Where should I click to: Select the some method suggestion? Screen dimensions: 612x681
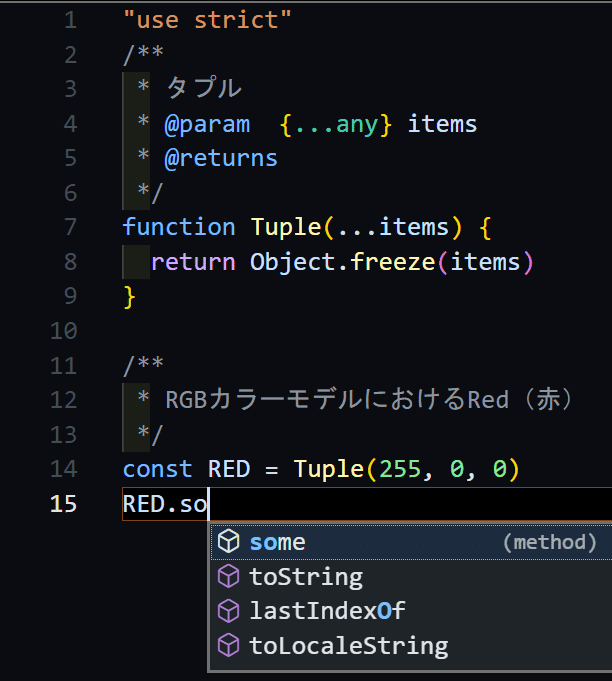278,542
